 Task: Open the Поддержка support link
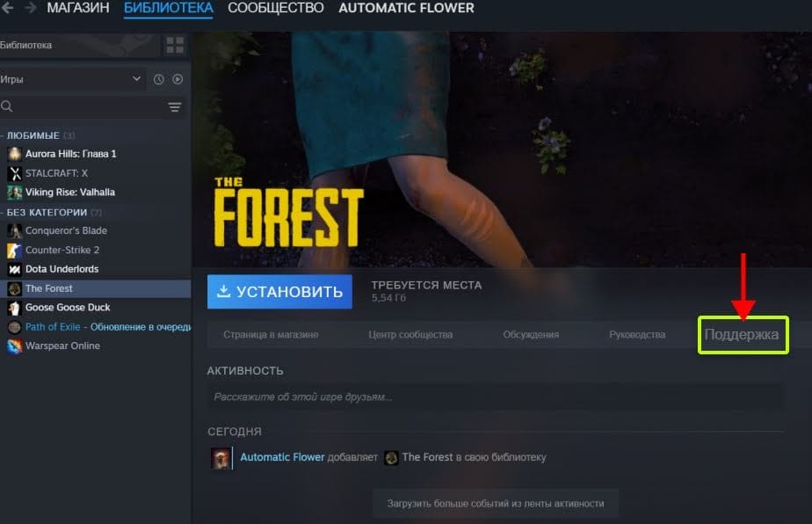click(742, 335)
